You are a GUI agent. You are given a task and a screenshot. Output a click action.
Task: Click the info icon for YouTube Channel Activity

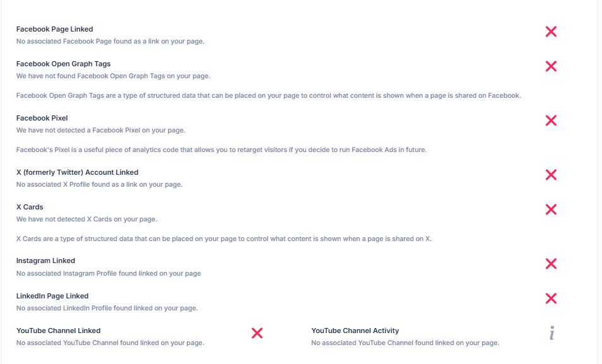click(552, 333)
